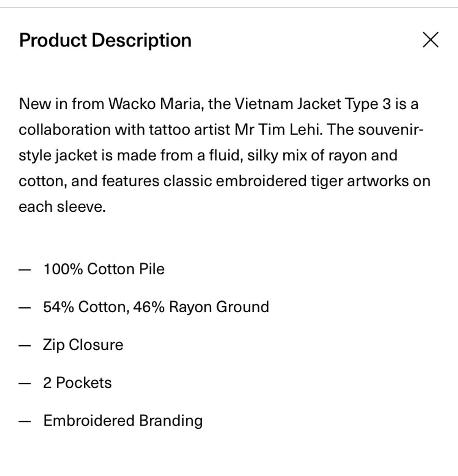Click the words 'Wacko Maria' in the description
458x476 pixels.
(x=155, y=104)
